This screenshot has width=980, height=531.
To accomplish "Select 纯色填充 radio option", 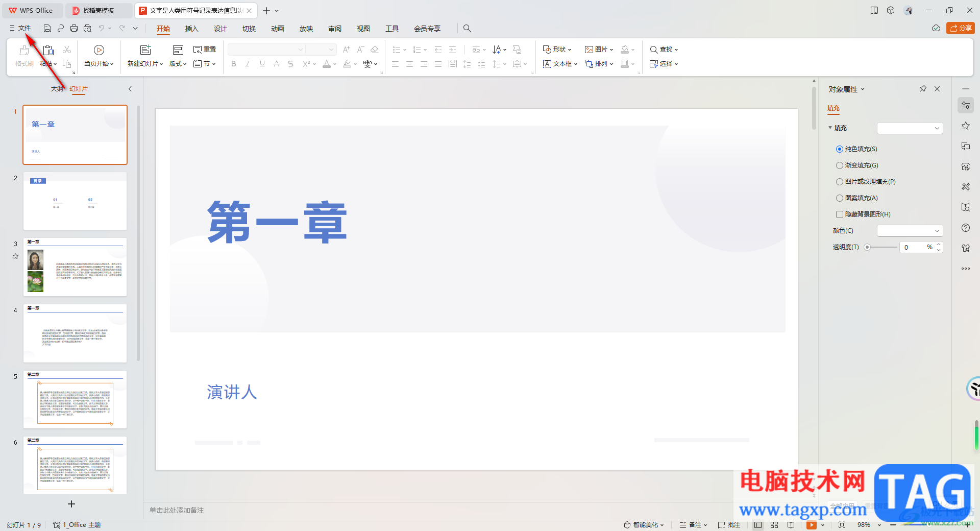I will coord(839,149).
